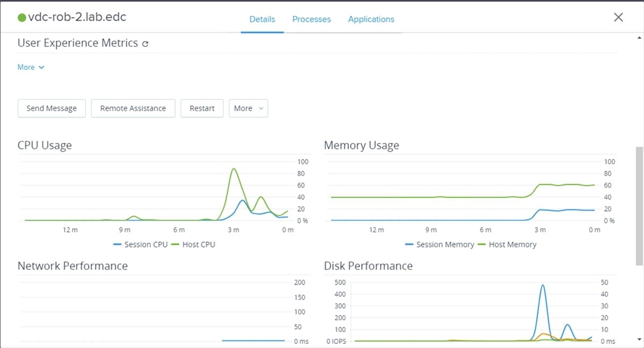Click the Send Message button
644x348 pixels.
tap(52, 108)
